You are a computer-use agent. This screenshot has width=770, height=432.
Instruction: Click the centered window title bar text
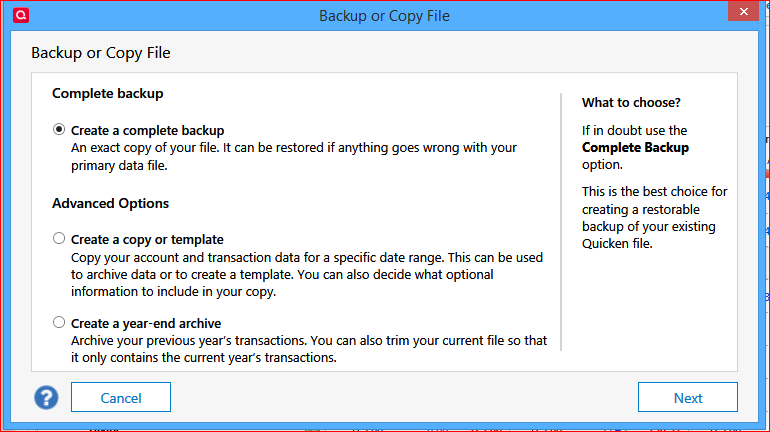click(384, 15)
